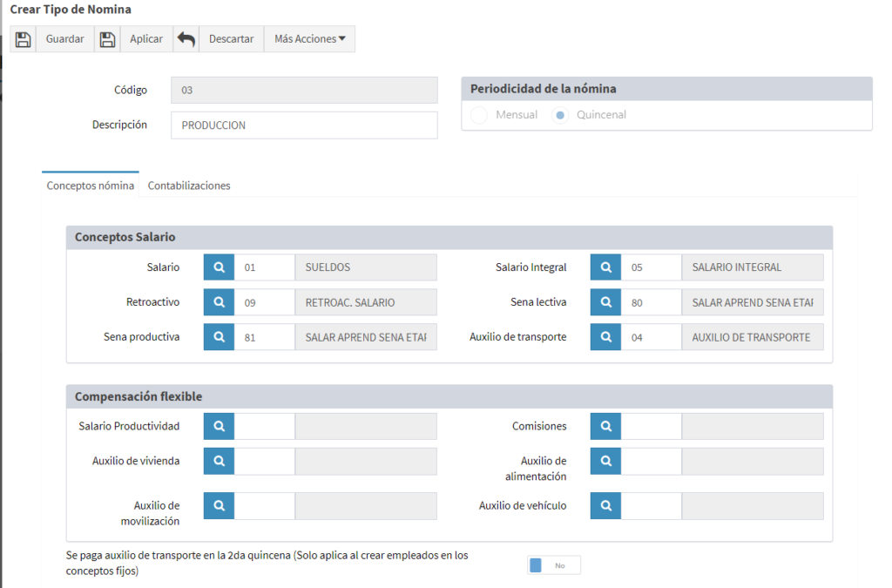Image resolution: width=892 pixels, height=588 pixels.
Task: Toggle transport aid in 2da quincena switch
Action: coord(553,565)
